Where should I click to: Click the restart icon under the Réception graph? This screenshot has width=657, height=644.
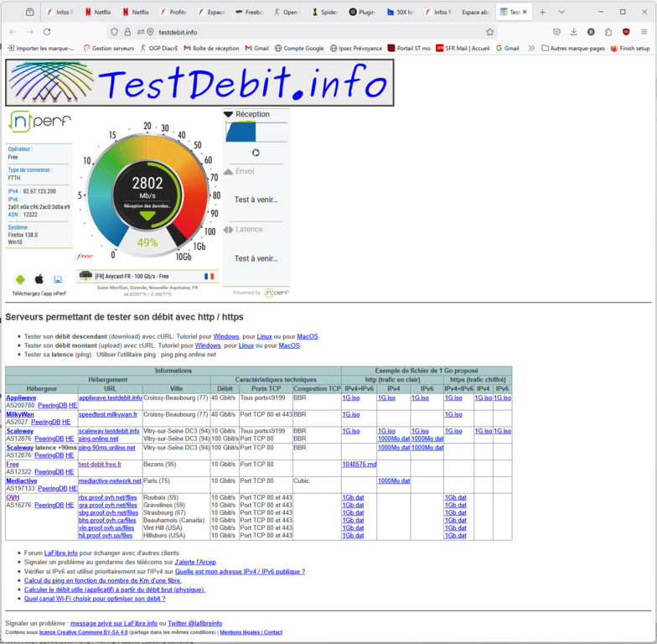[256, 153]
